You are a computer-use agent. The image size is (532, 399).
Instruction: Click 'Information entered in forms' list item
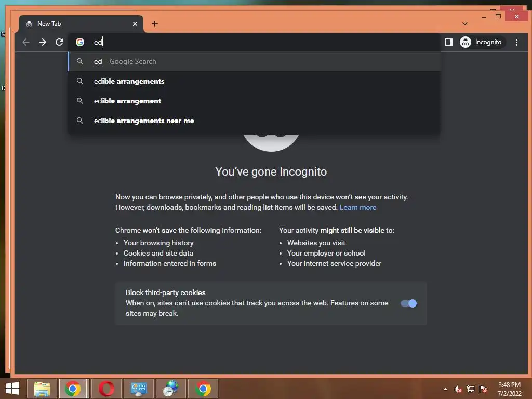pyautogui.click(x=170, y=263)
